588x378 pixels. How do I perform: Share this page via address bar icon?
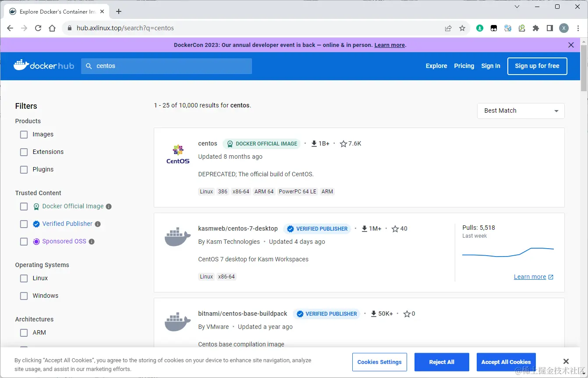point(448,28)
